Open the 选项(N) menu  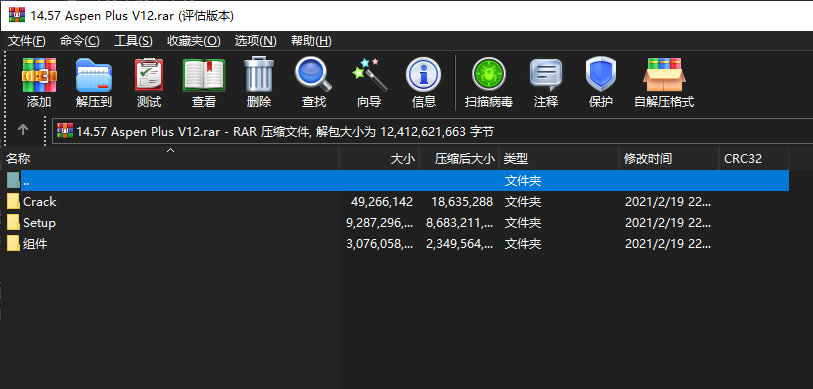256,41
